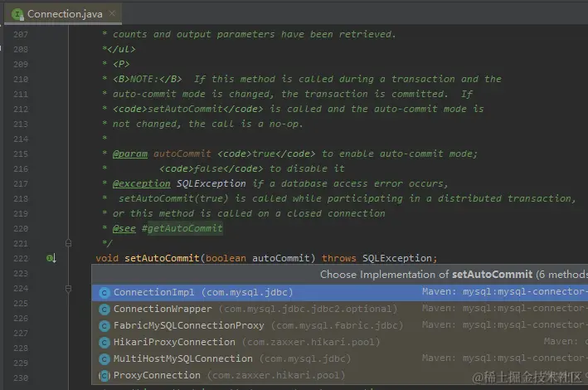
Task: Click the FabricMySQLConnectionProxy class icon
Action: tap(104, 326)
